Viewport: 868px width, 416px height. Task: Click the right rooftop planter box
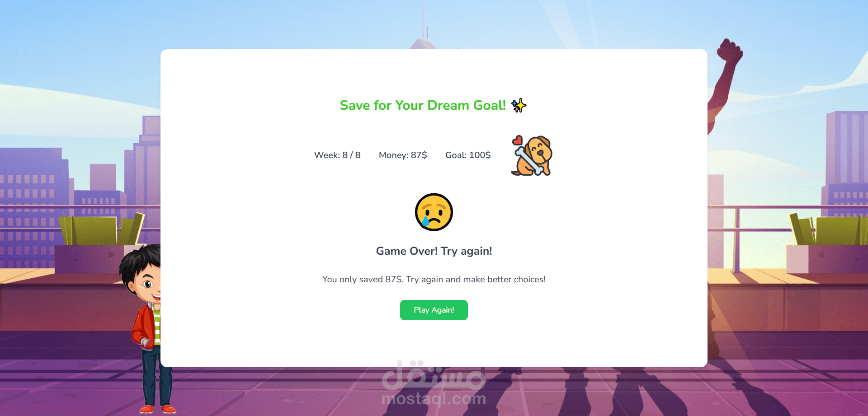[827, 244]
